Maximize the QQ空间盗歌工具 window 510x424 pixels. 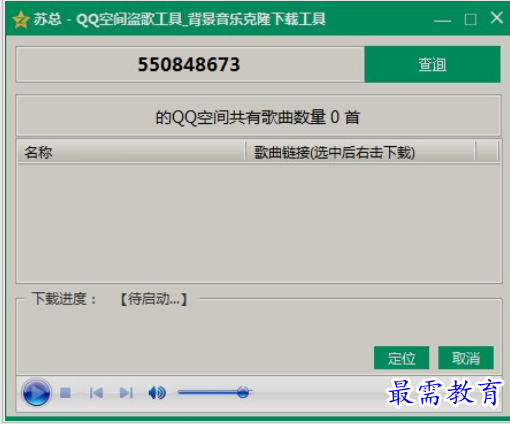tap(470, 20)
